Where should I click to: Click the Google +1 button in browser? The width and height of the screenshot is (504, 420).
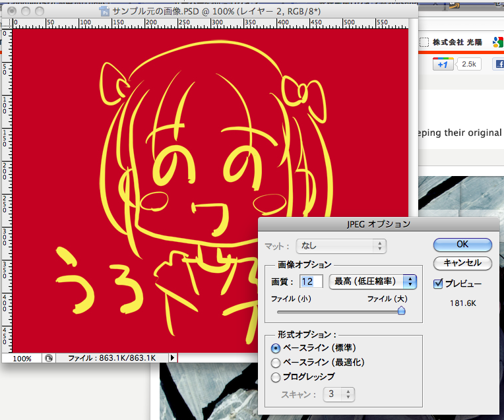click(443, 64)
